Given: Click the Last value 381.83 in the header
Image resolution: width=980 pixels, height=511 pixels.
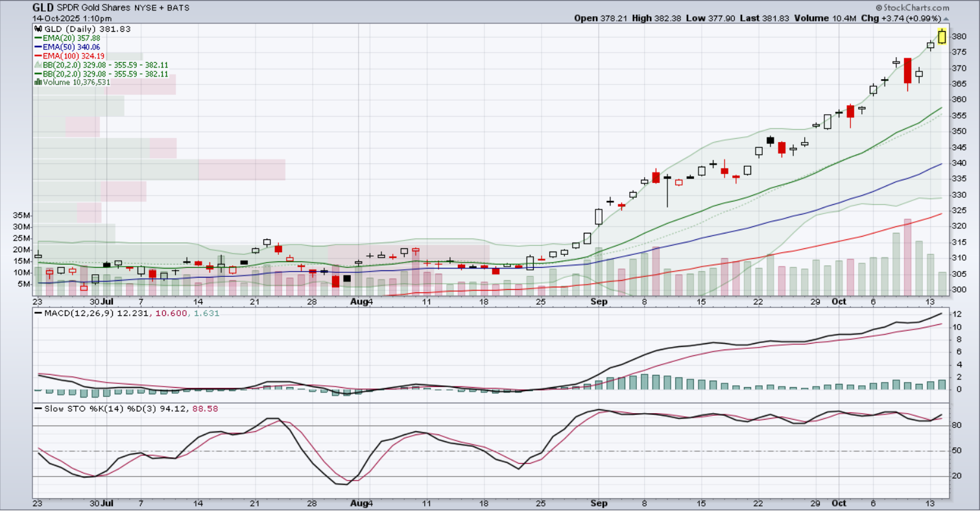Looking at the screenshot, I should pos(775,18).
